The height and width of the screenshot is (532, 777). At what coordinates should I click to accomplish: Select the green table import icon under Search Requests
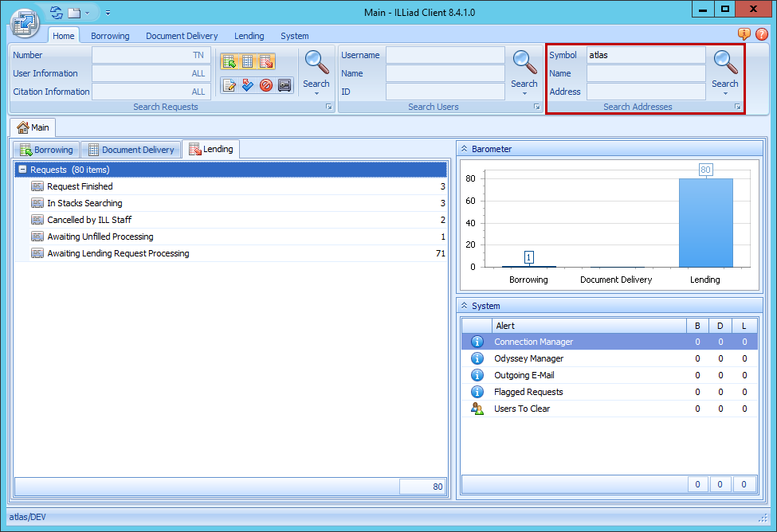coord(229,61)
